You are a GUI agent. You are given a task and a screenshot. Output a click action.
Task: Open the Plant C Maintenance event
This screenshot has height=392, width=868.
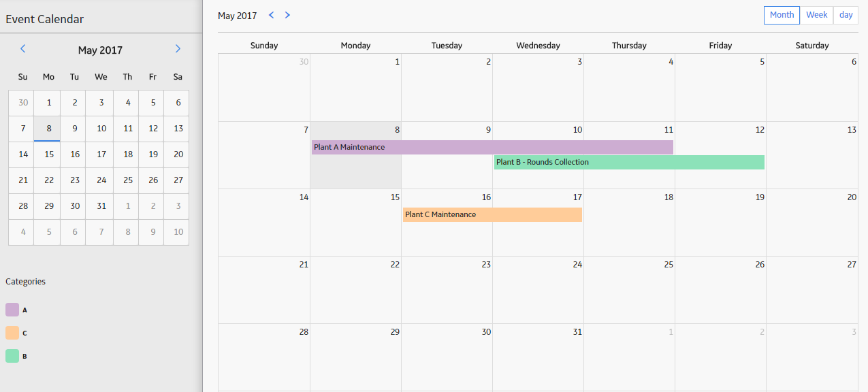[x=492, y=214]
